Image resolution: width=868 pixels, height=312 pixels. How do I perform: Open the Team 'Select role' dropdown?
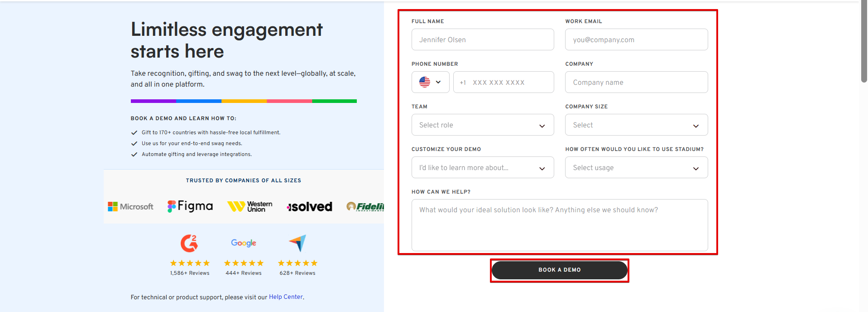482,125
